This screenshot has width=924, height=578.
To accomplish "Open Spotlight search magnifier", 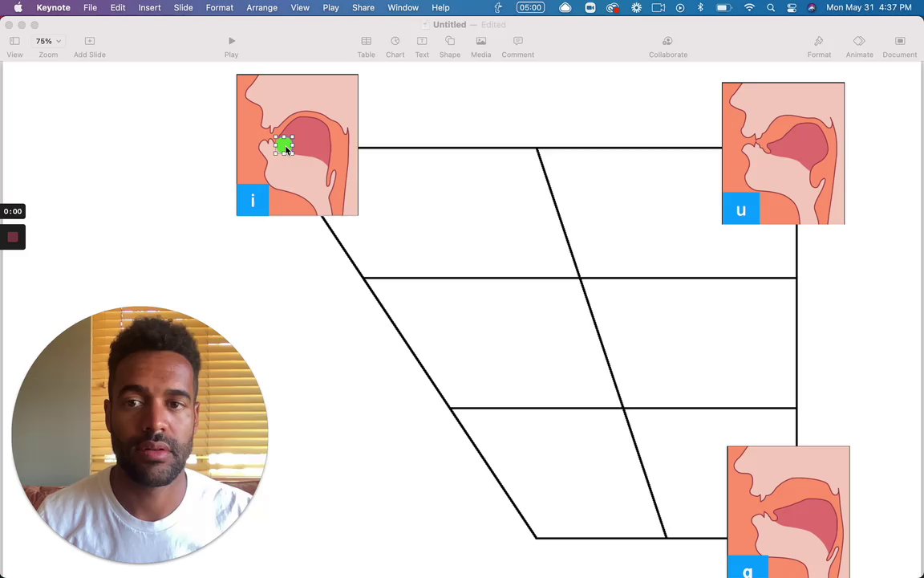I will pos(771,8).
